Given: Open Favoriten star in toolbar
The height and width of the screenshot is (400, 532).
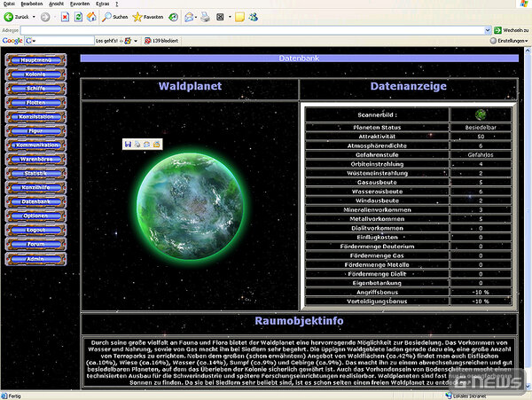Looking at the screenshot, I should pos(147,17).
